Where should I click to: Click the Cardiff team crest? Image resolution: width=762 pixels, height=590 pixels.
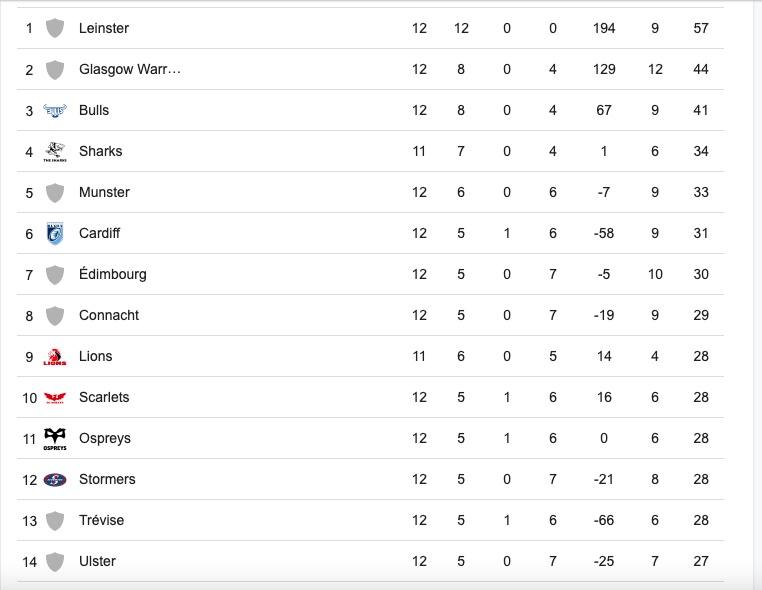click(55, 233)
